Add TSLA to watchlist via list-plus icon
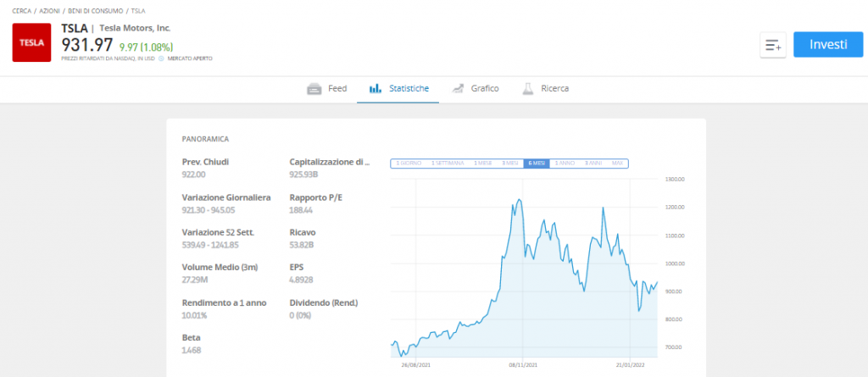The width and height of the screenshot is (868, 377). 773,45
